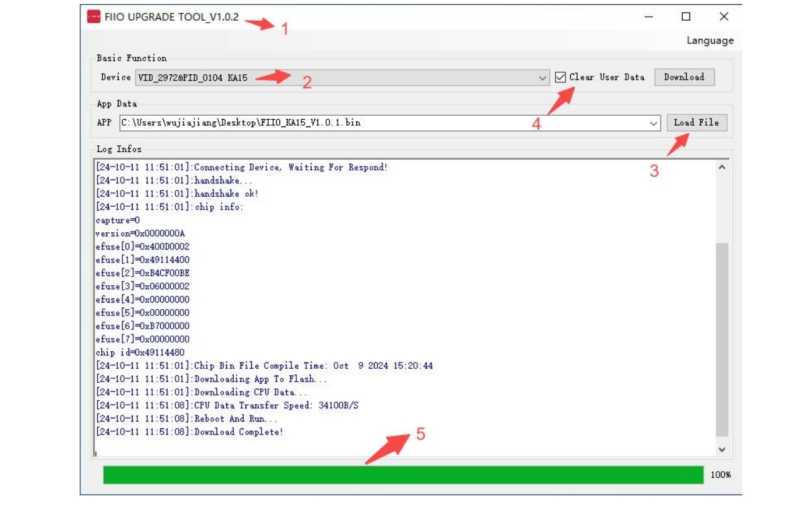The height and width of the screenshot is (506, 812).
Task: Click the green upgrade progress bar
Action: [x=403, y=475]
